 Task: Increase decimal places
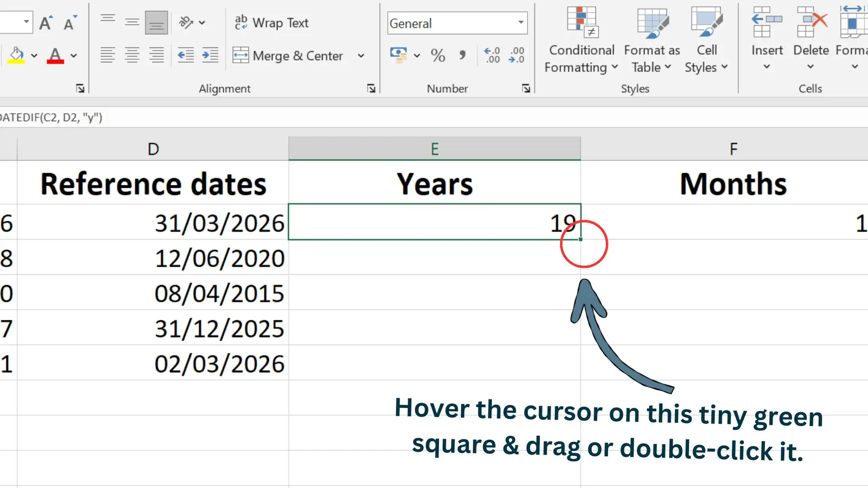[x=491, y=55]
